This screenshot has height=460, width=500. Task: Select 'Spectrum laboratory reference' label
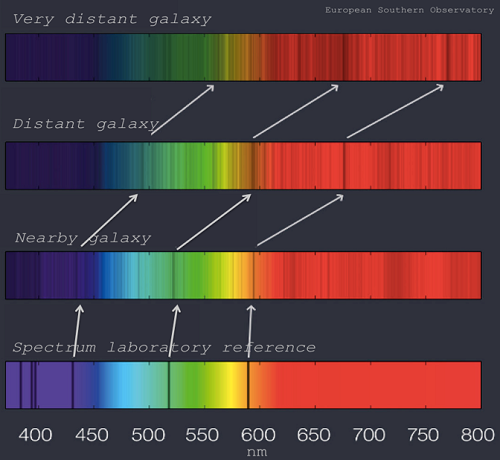164,348
